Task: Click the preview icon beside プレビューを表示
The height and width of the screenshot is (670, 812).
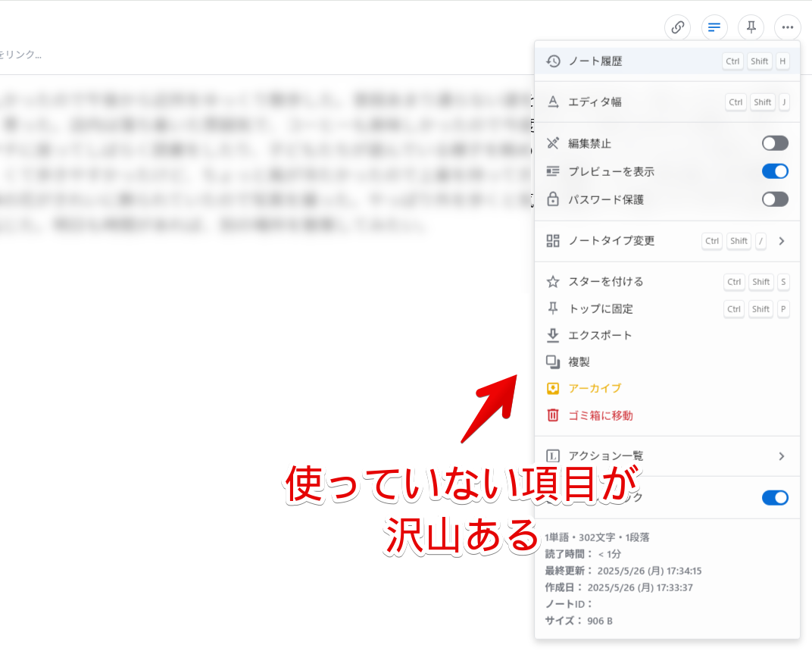Action: coord(553,171)
